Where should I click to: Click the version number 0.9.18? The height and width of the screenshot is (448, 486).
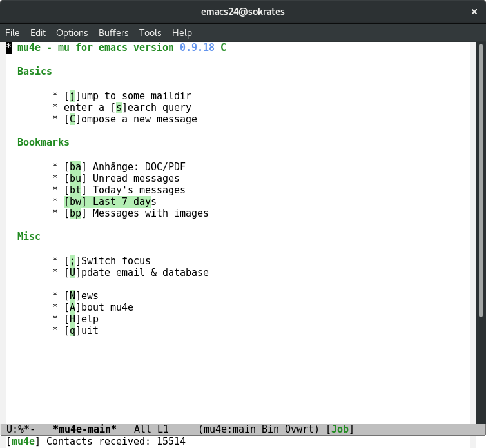(197, 48)
